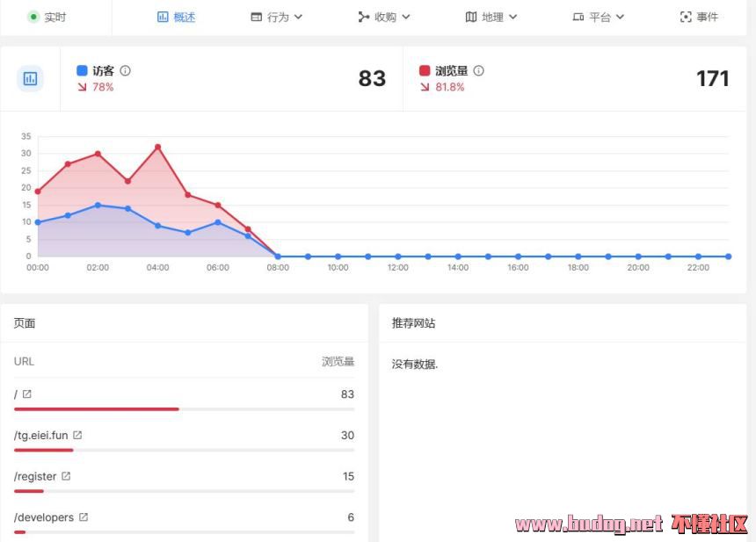The image size is (756, 542).
Task: Show info tooltip for 浏览量
Action: click(x=478, y=71)
